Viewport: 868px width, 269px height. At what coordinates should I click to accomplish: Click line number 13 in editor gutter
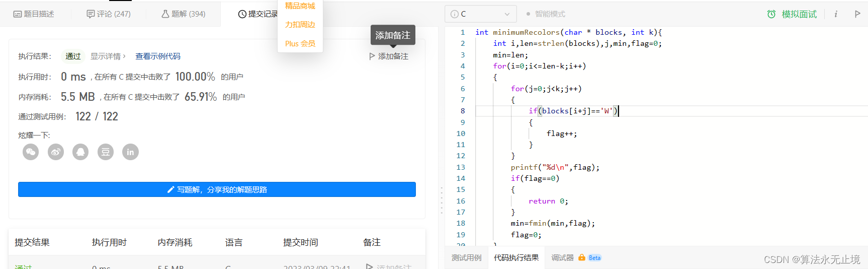461,167
